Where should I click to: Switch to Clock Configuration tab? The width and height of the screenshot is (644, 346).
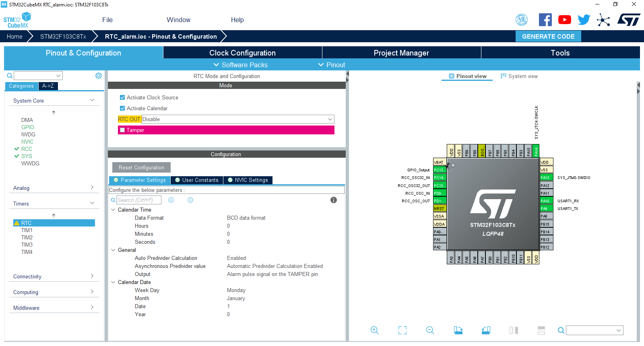click(x=242, y=53)
